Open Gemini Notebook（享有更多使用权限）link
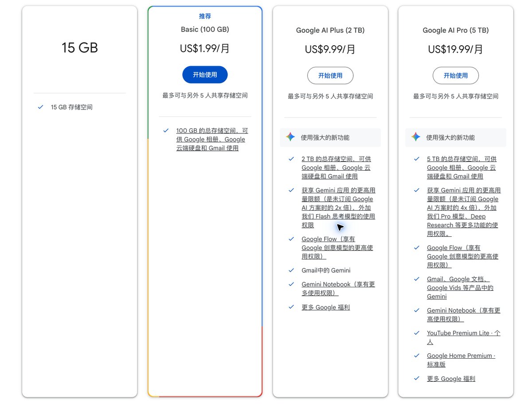The width and height of the screenshot is (532, 407). 338,289
